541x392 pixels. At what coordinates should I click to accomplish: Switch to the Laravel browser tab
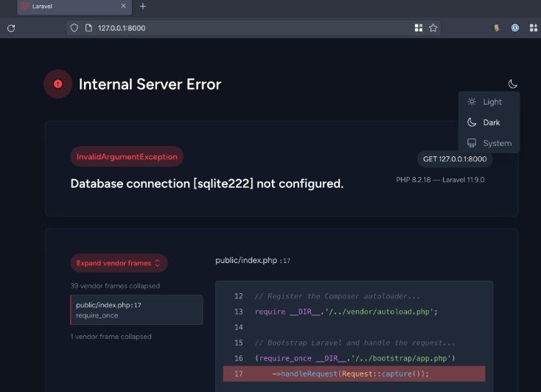click(74, 7)
